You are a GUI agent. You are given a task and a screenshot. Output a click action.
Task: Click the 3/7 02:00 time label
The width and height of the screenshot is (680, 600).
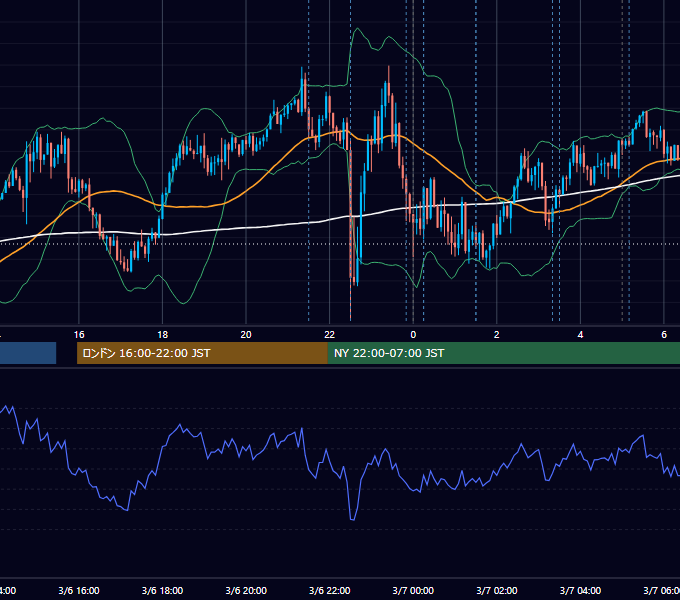[497, 590]
